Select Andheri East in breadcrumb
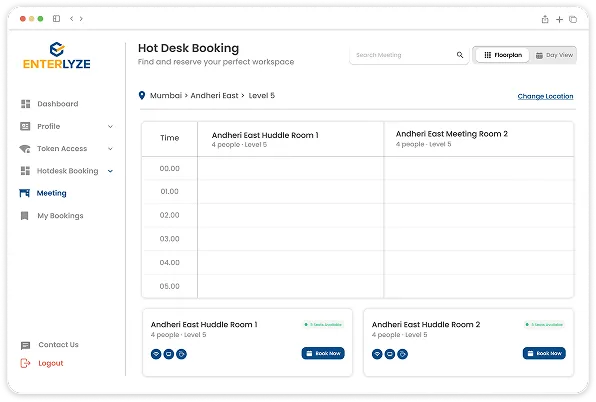Screen dimensions: 596x402 tap(214, 95)
